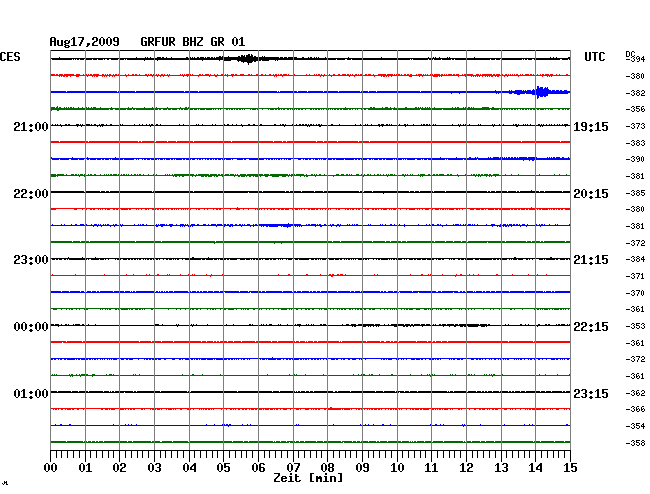The image size is (650, 494).
Task: Click minute axis tick label 00
Action: 51,468
